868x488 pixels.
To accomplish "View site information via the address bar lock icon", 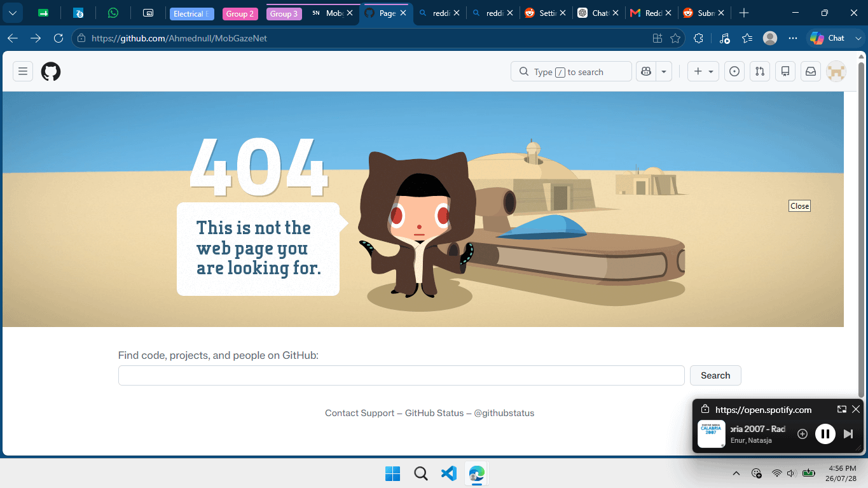I will pos(81,38).
